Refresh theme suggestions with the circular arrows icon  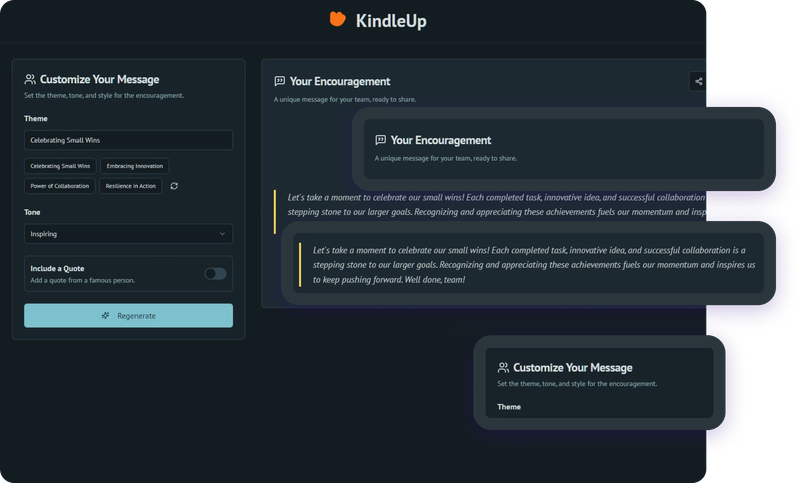(x=174, y=186)
